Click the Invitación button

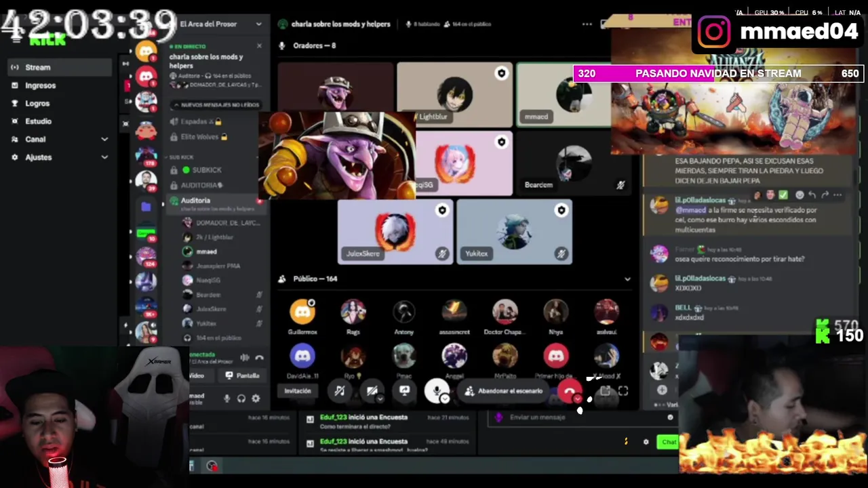click(298, 391)
